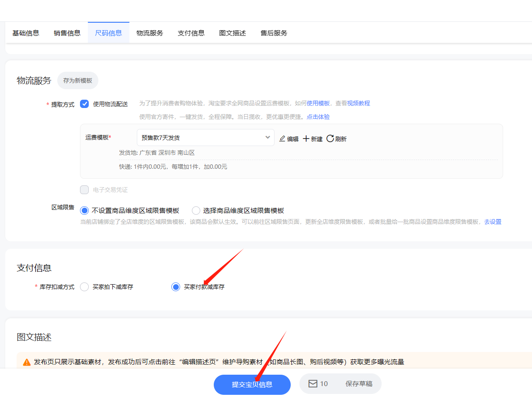Go to the 售后服务 tab
The image size is (532, 397).
[274, 33]
